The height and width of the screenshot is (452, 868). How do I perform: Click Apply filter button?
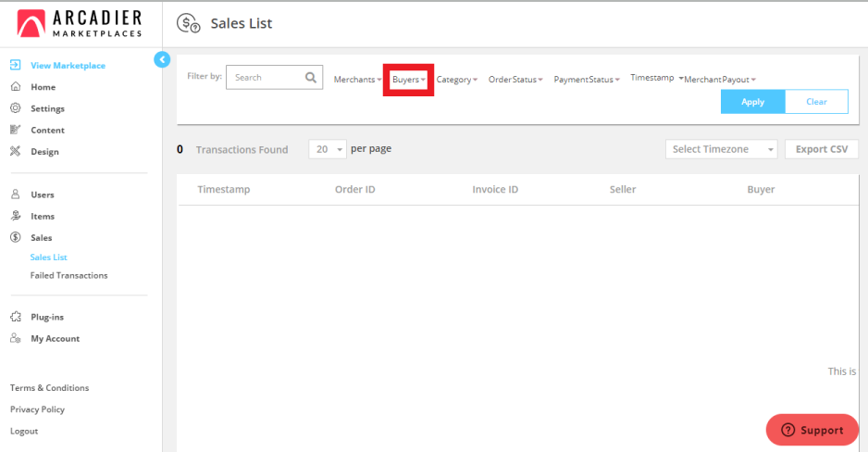pos(753,102)
